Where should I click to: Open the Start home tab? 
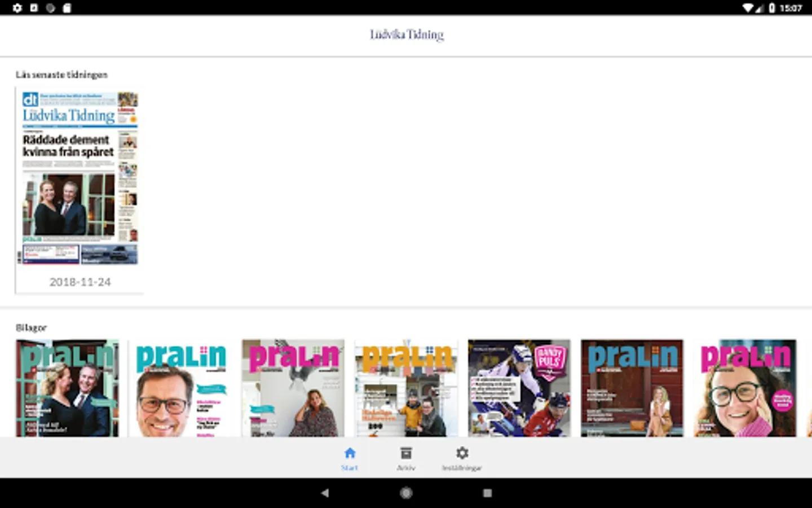tap(350, 458)
